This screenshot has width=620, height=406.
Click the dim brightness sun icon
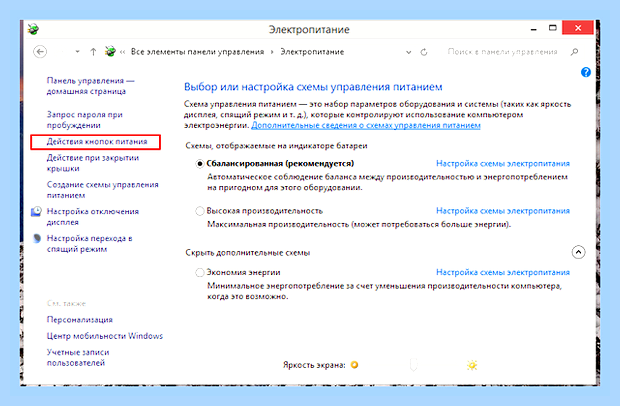tap(354, 364)
